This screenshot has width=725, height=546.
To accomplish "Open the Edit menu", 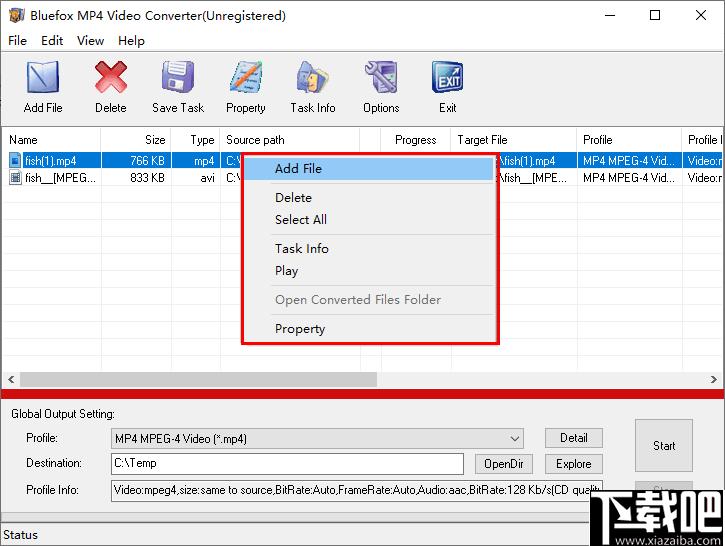I will coord(52,41).
